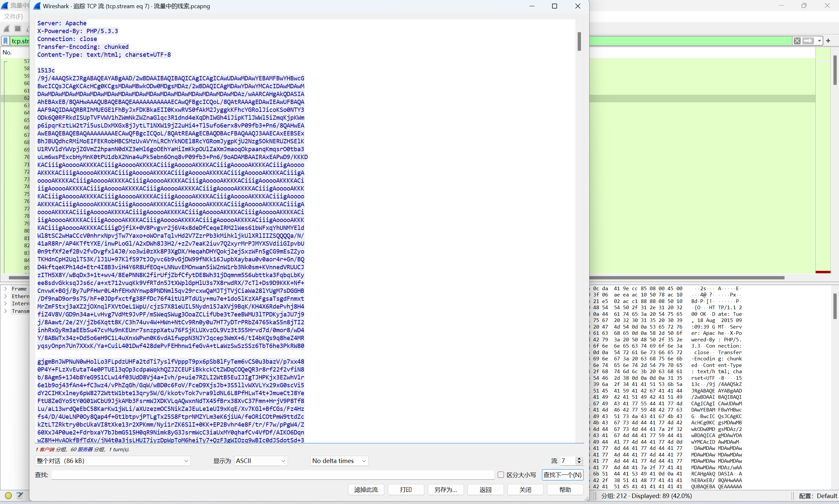Click the 返回 back button
Screen dimensions: 839x504
tap(486, 490)
